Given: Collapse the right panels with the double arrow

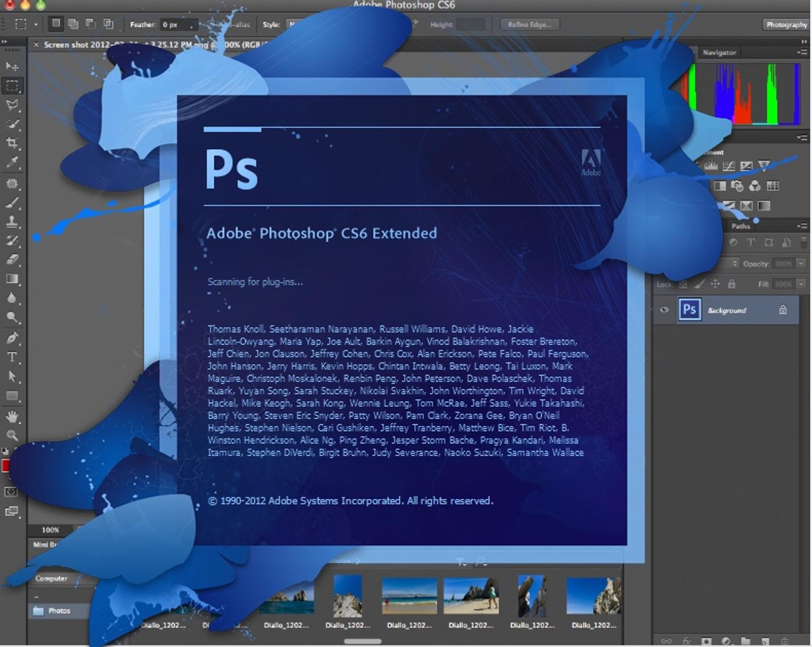Looking at the screenshot, I should (805, 41).
